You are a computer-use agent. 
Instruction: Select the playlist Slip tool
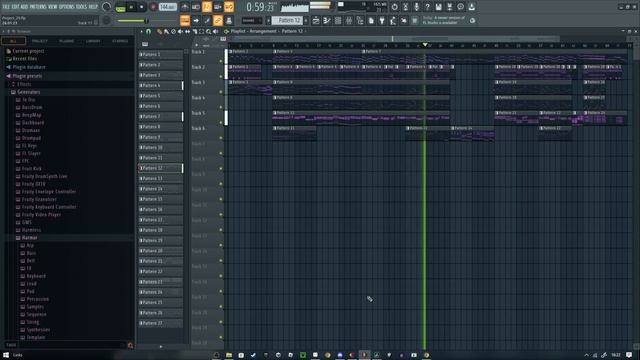tap(187, 31)
